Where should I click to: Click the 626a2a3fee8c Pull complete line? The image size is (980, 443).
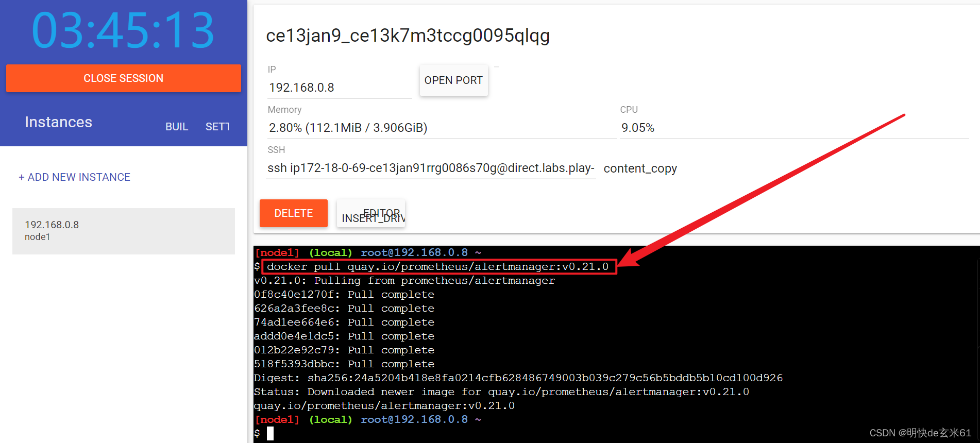[x=344, y=308]
